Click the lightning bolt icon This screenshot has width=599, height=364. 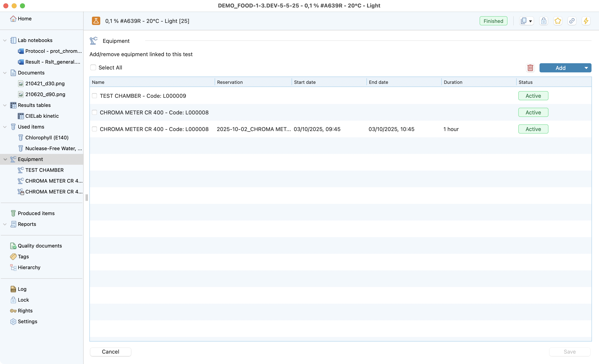pyautogui.click(x=586, y=21)
